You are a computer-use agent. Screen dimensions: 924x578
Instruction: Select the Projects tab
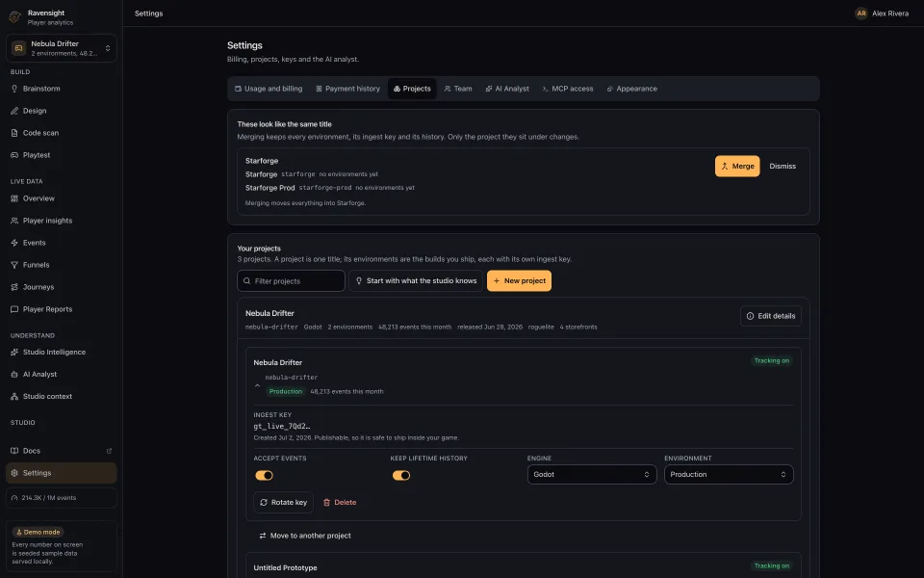pyautogui.click(x=412, y=89)
